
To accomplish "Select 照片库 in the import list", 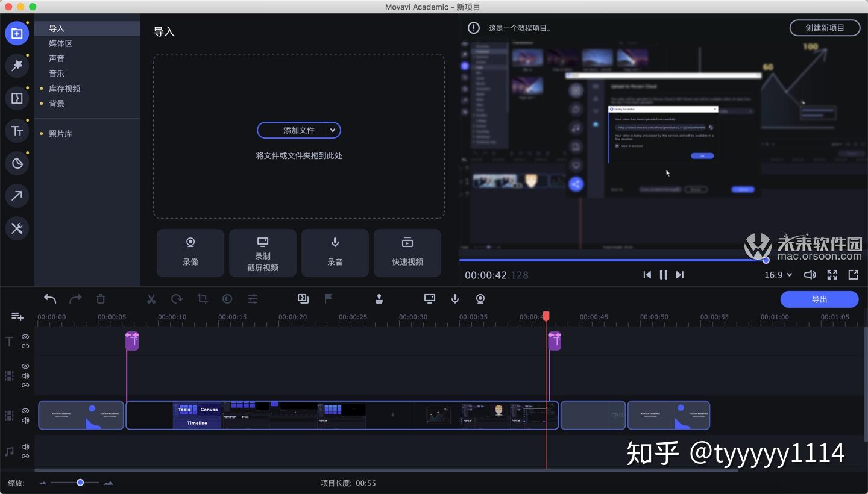I will click(87, 134).
